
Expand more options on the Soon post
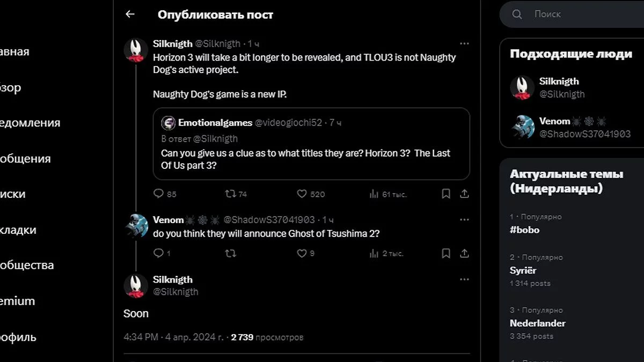coord(464,279)
